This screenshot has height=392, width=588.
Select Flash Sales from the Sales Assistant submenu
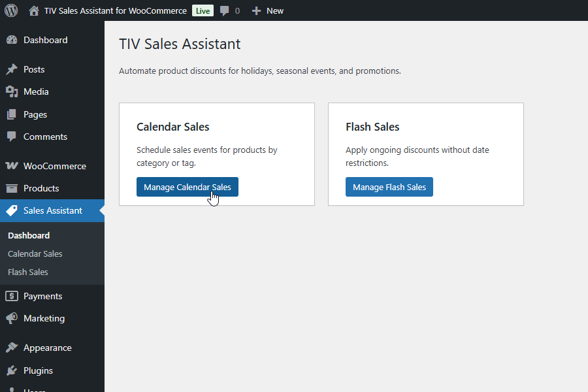(28, 272)
